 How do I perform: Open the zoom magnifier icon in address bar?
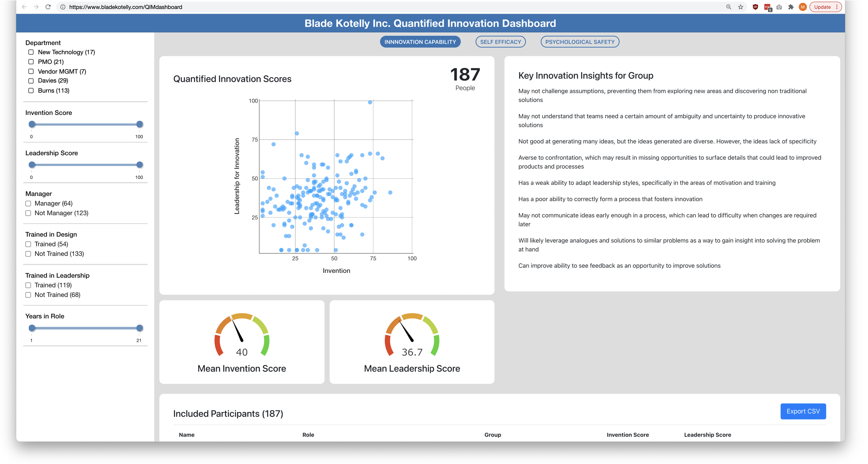tap(728, 7)
